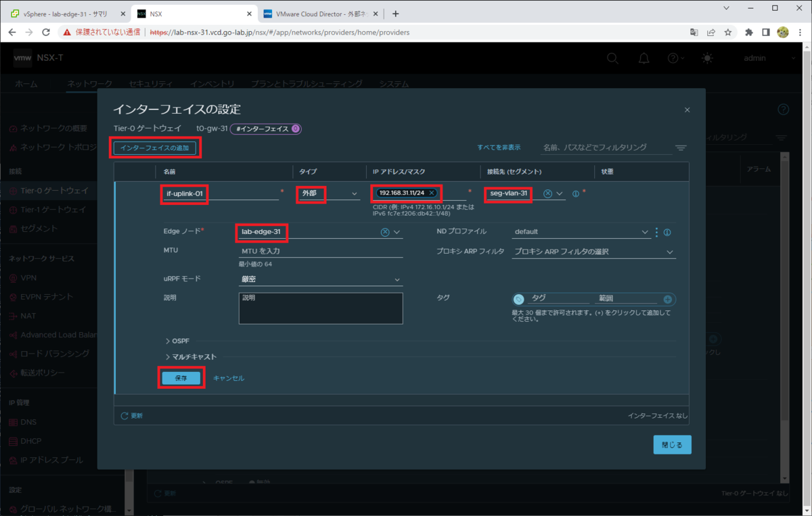Viewport: 812px width, 516px height.
Task: Click the NSX search magnifier icon
Action: click(x=612, y=58)
